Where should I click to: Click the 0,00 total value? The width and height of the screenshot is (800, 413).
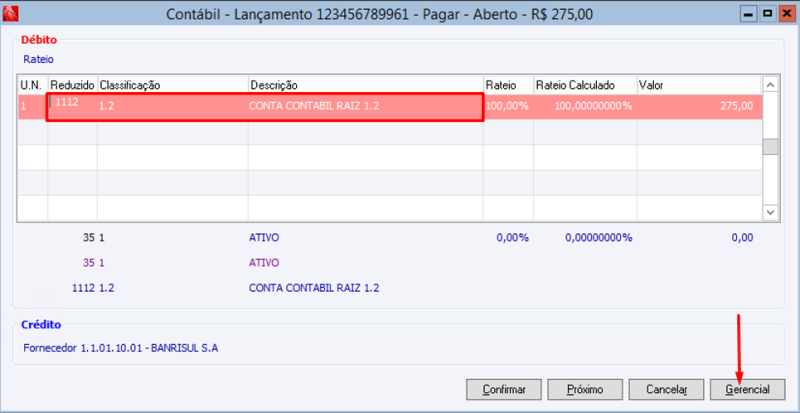coord(741,238)
